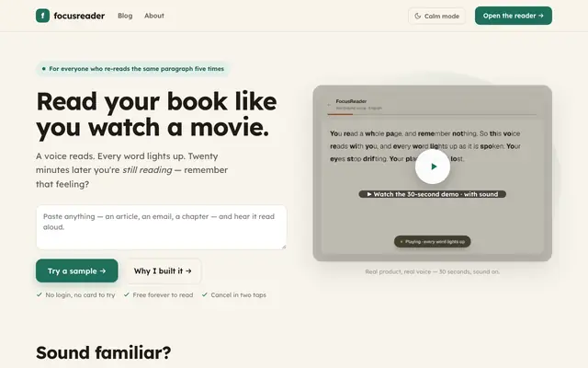The height and width of the screenshot is (368, 588).
Task: Click Try a sample button
Action: [x=77, y=270]
